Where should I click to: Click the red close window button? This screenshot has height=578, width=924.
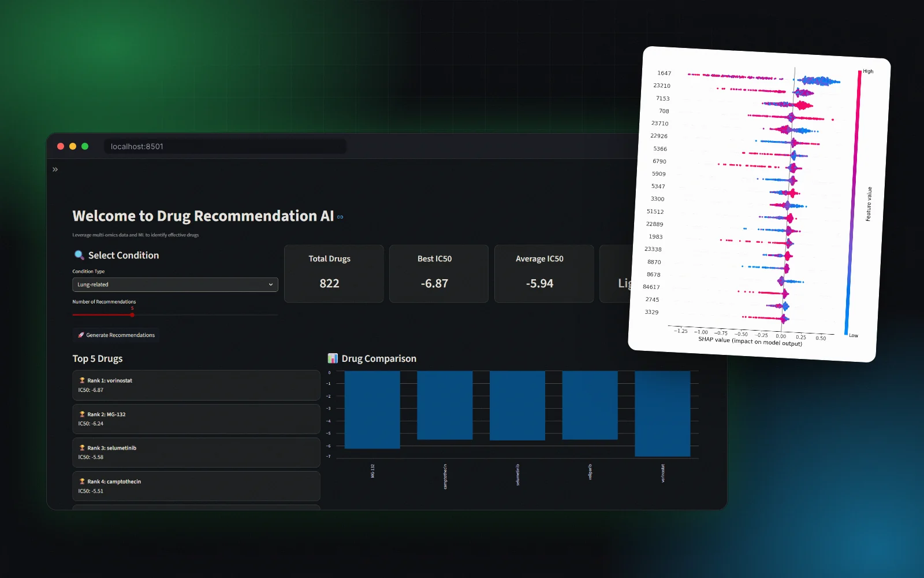61,146
